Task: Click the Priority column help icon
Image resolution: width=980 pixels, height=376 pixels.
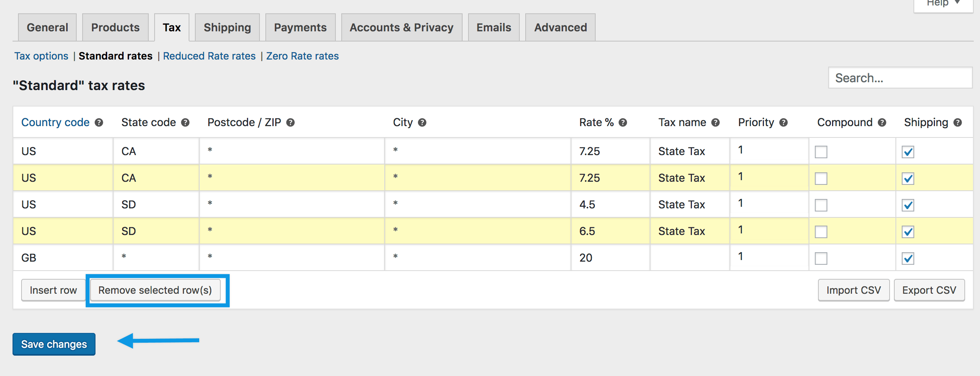Action: click(x=783, y=123)
